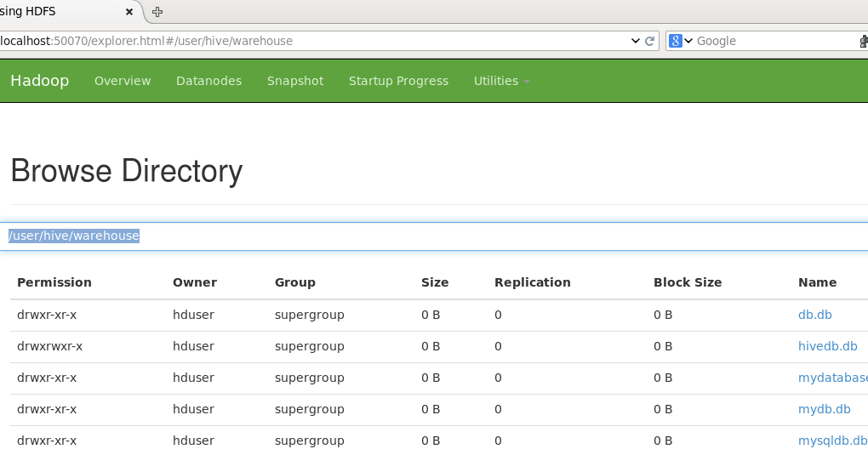Open the Overview page
Image resolution: width=868 pixels, height=455 pixels.
click(123, 81)
